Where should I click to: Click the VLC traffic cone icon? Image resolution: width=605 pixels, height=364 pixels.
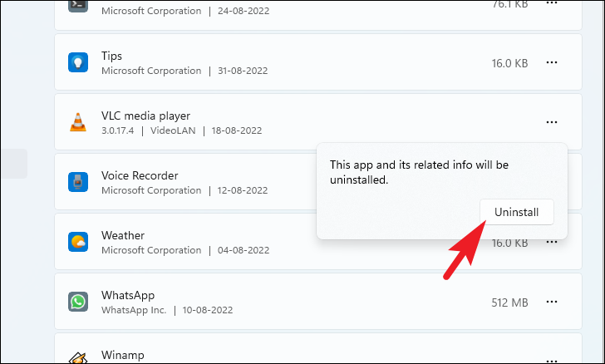coord(78,122)
